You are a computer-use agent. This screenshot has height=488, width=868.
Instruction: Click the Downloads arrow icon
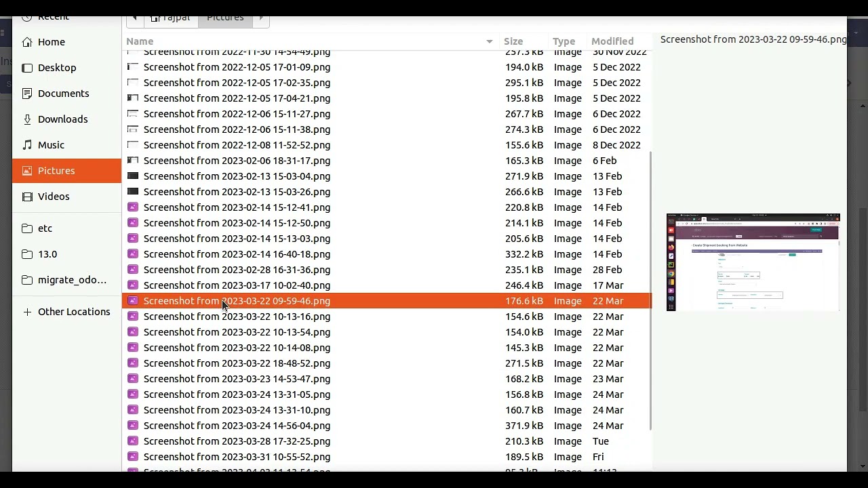pyautogui.click(x=27, y=119)
